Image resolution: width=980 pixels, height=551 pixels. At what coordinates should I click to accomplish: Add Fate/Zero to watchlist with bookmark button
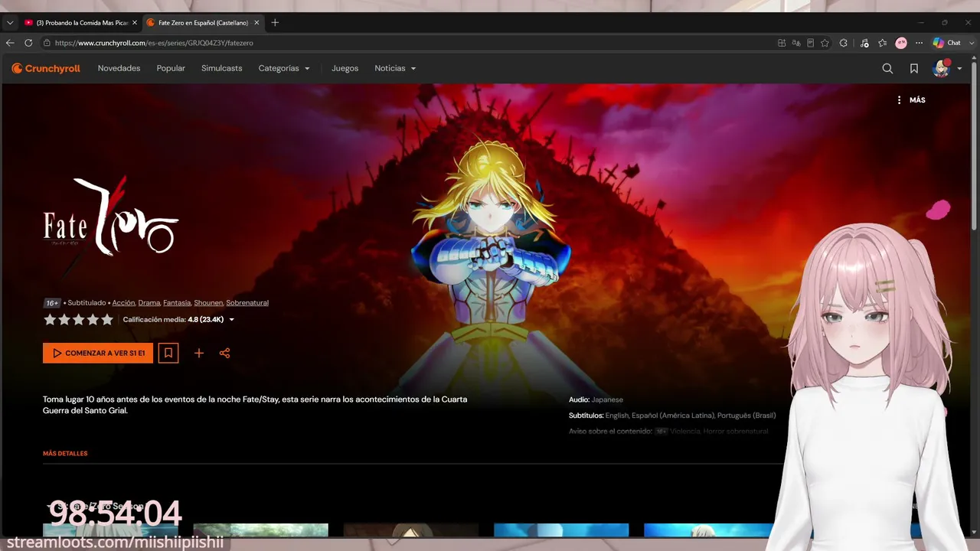tap(168, 353)
